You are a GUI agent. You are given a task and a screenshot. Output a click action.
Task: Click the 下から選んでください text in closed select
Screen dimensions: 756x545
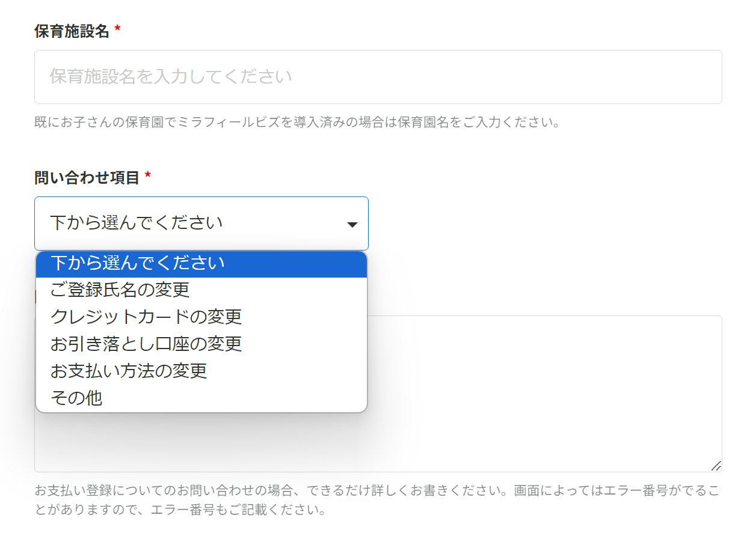click(x=137, y=224)
